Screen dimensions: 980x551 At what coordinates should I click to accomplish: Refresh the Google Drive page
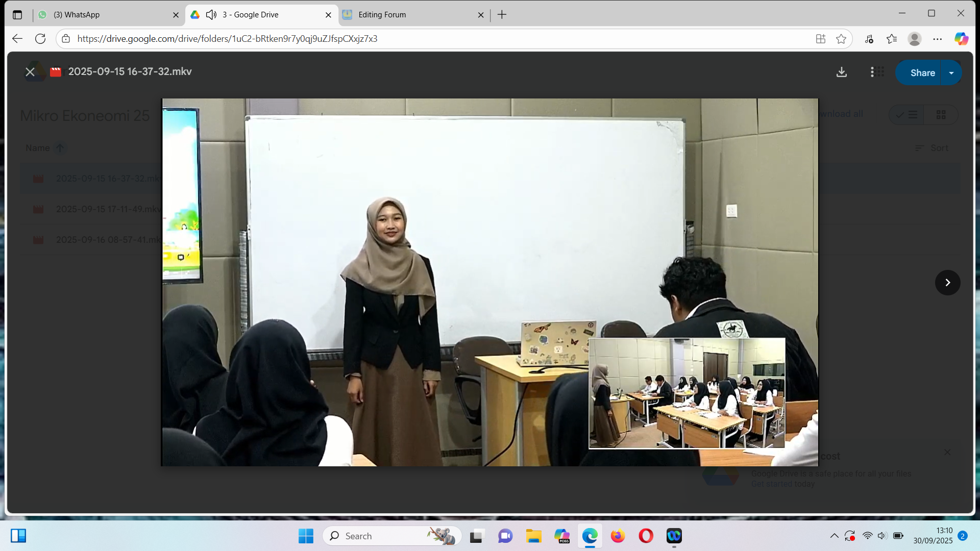(x=40, y=39)
